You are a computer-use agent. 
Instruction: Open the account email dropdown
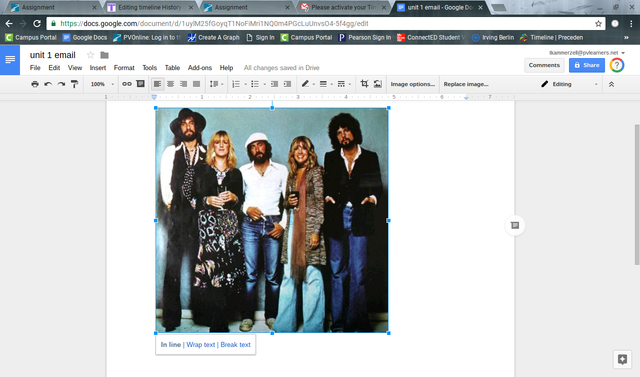pyautogui.click(x=587, y=53)
